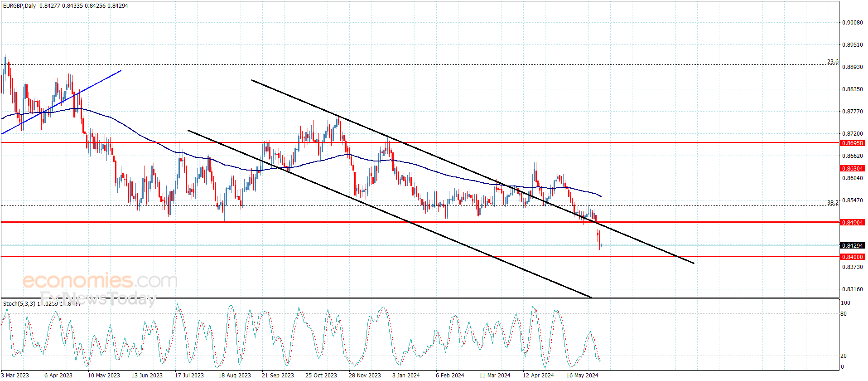Select the 20 stochastic scale label
Viewport: 868px width, 381px height.
click(844, 356)
